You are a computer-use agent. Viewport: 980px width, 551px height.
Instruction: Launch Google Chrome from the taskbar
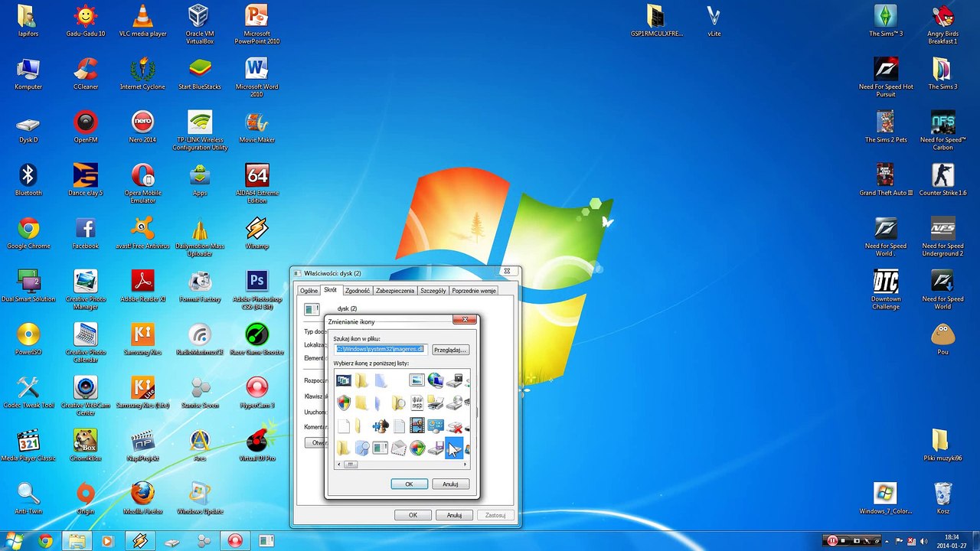point(45,541)
